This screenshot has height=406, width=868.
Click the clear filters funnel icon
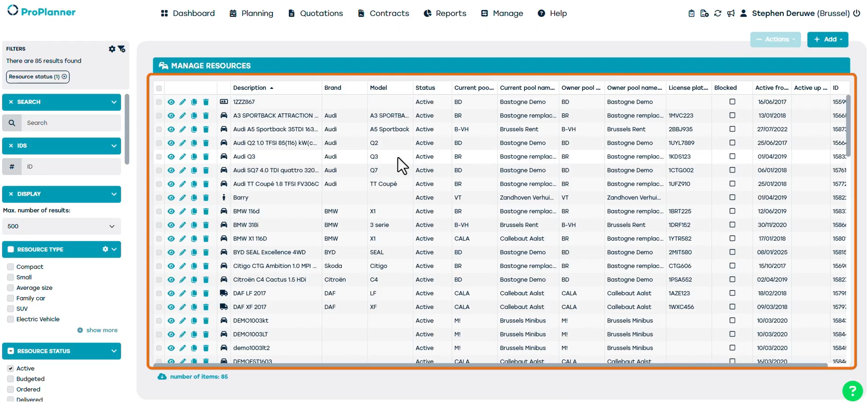(121, 49)
